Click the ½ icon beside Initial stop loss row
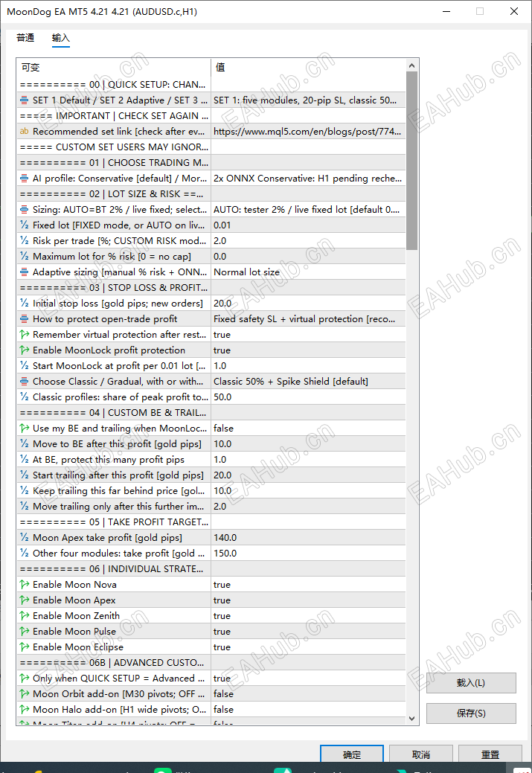 coord(24,304)
